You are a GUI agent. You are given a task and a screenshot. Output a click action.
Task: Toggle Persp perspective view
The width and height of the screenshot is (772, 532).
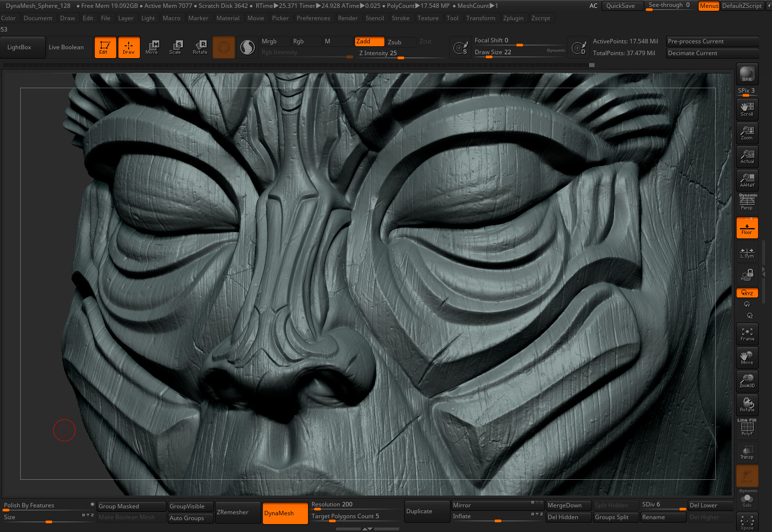point(747,202)
